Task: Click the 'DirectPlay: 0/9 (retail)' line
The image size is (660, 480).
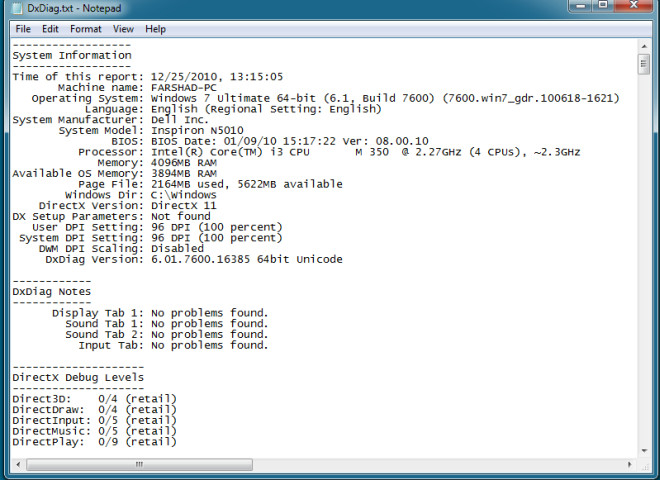Action: (x=94, y=442)
